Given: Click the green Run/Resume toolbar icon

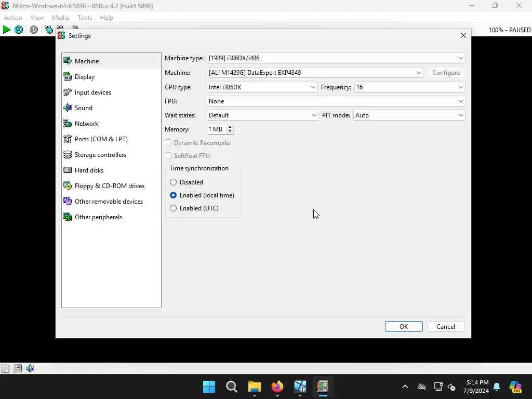Looking at the screenshot, I should click(6, 30).
